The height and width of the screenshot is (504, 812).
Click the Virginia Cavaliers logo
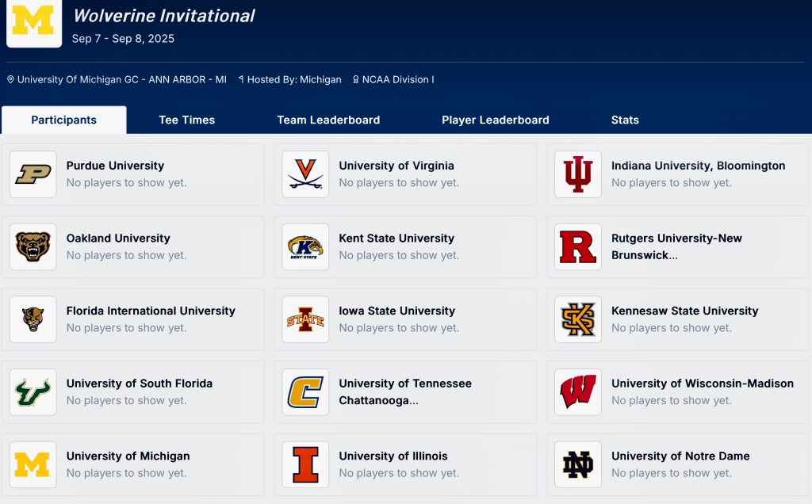305,174
